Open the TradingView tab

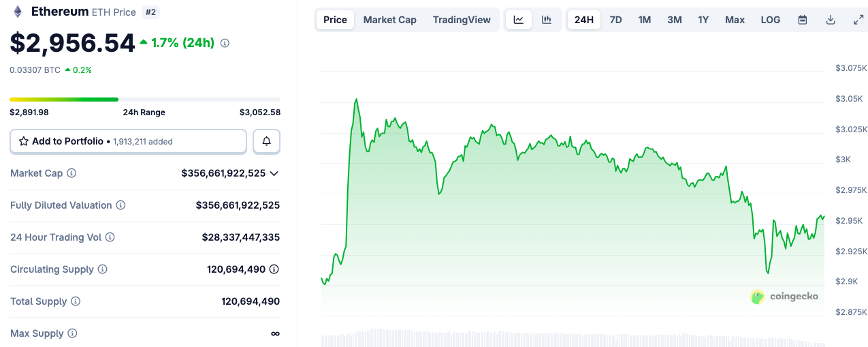coord(462,20)
